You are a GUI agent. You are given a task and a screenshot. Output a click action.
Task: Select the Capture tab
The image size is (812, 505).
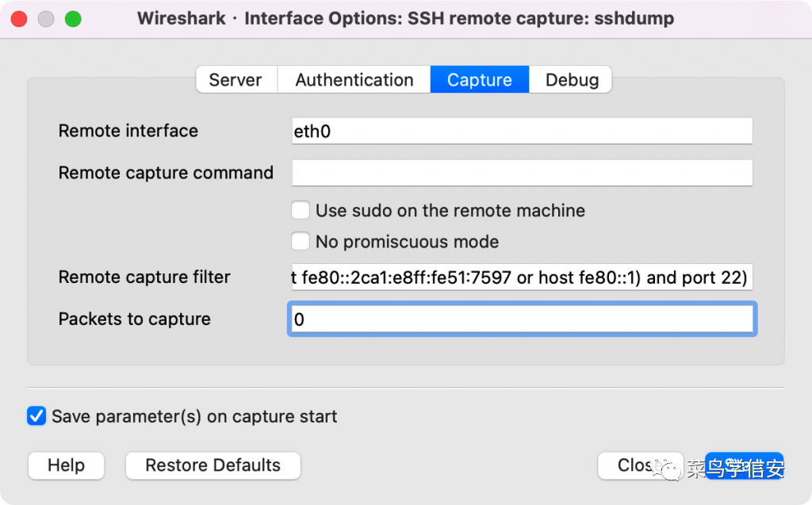[x=480, y=80]
